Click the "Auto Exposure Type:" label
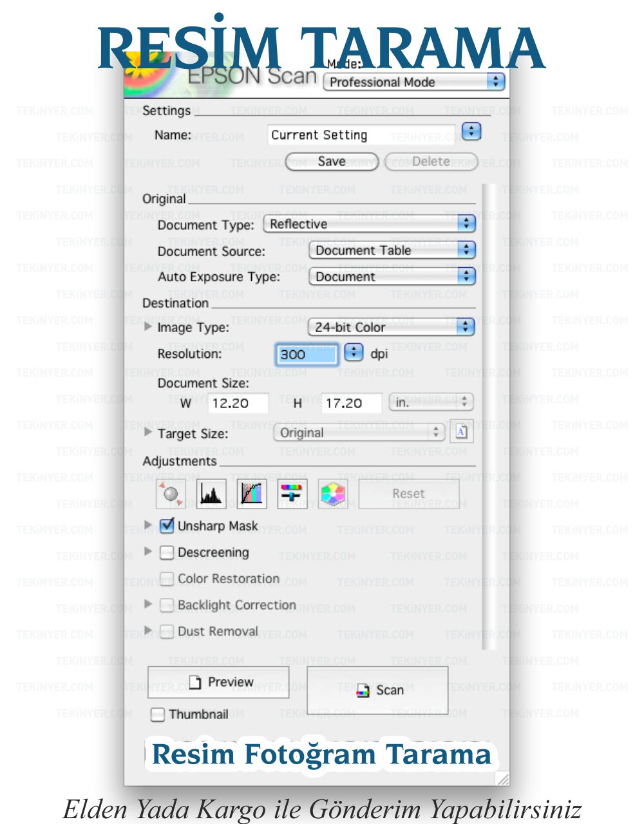Viewport: 644px width, 824px height. pyautogui.click(x=219, y=277)
